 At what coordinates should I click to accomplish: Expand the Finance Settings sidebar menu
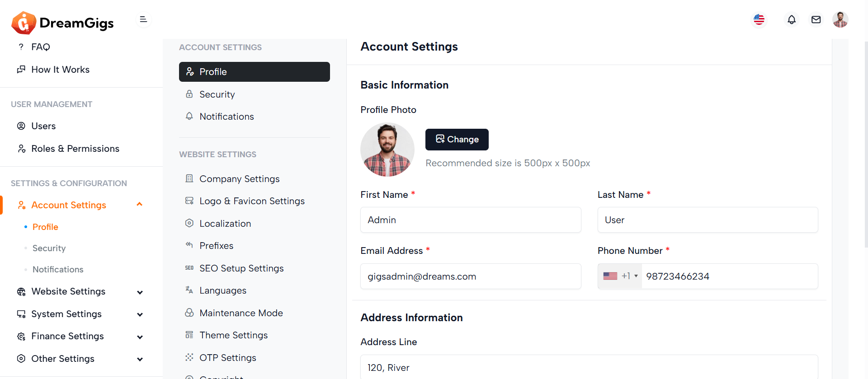(140, 337)
